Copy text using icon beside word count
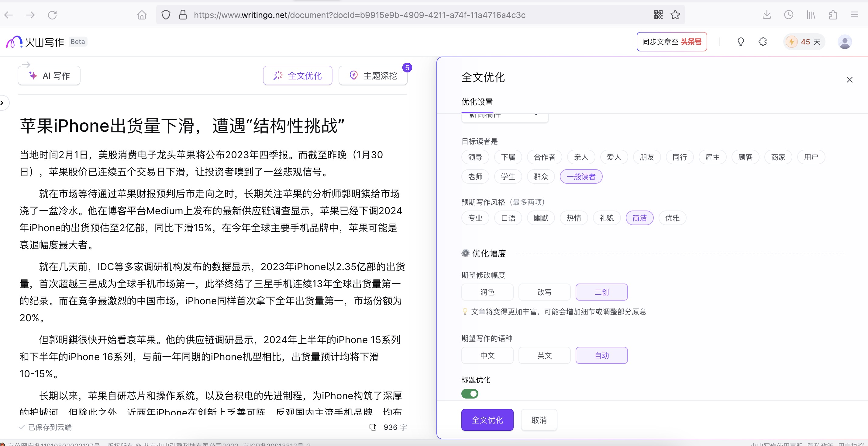The image size is (868, 446). [373, 427]
